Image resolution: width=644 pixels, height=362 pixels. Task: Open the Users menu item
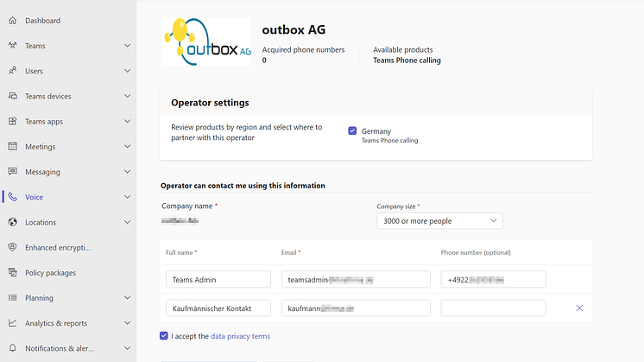(x=34, y=71)
